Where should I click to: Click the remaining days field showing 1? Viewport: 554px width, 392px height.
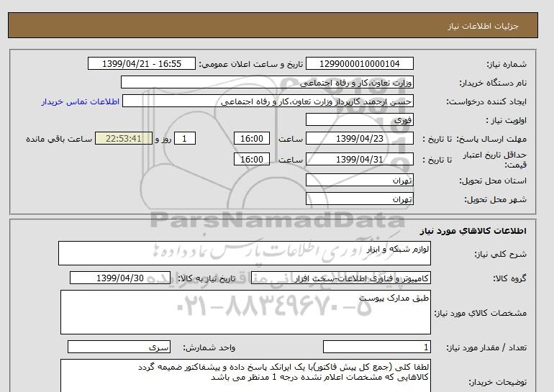185,138
